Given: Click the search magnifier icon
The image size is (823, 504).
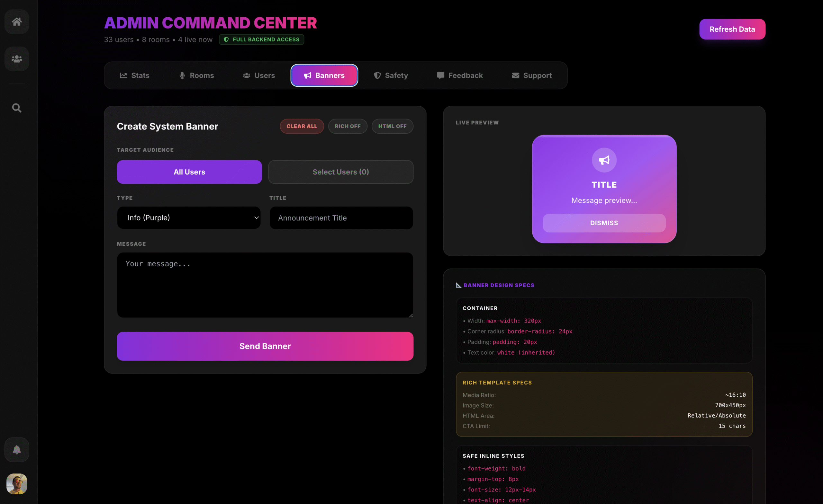Looking at the screenshot, I should click(x=17, y=108).
